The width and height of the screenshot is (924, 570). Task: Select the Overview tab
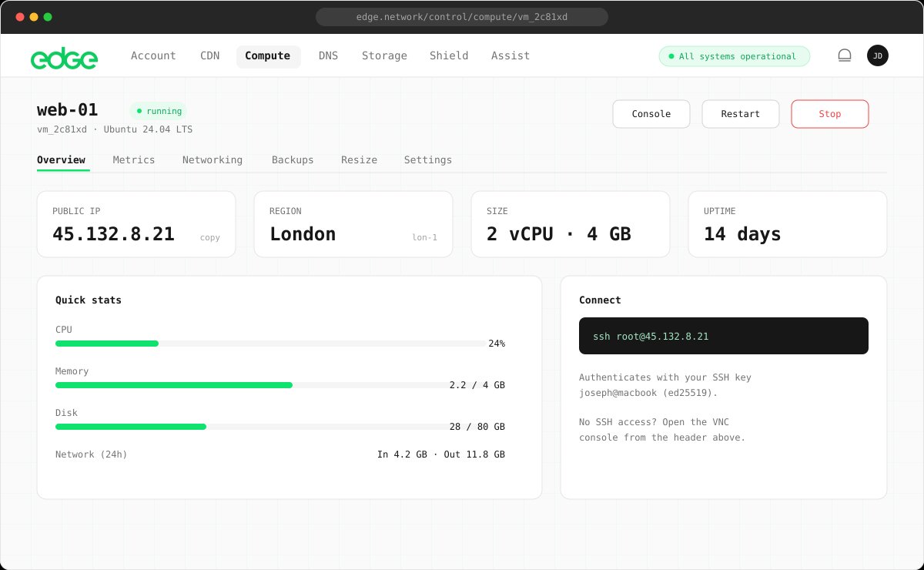point(61,160)
